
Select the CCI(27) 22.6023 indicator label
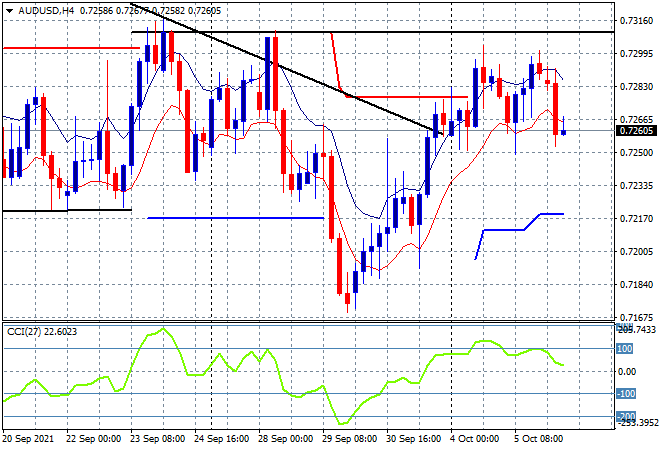[x=42, y=332]
